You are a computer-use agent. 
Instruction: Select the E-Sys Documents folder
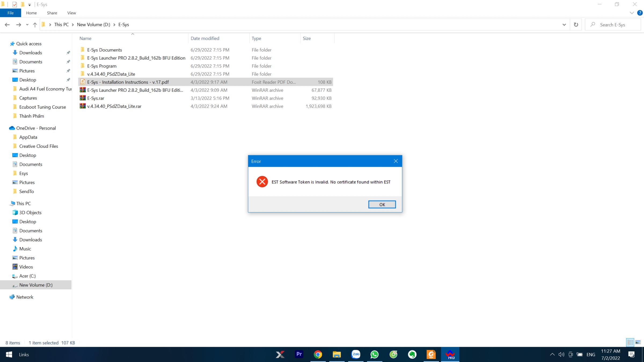104,50
